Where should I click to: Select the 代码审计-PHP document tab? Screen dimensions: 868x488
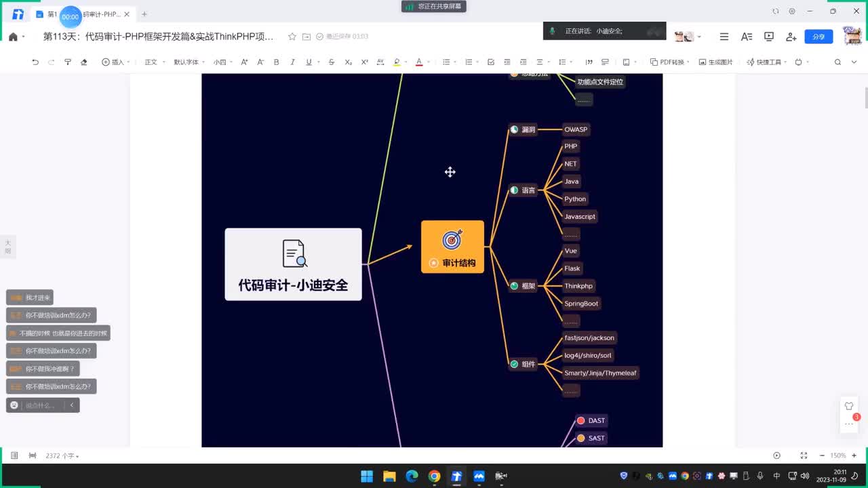(x=82, y=14)
